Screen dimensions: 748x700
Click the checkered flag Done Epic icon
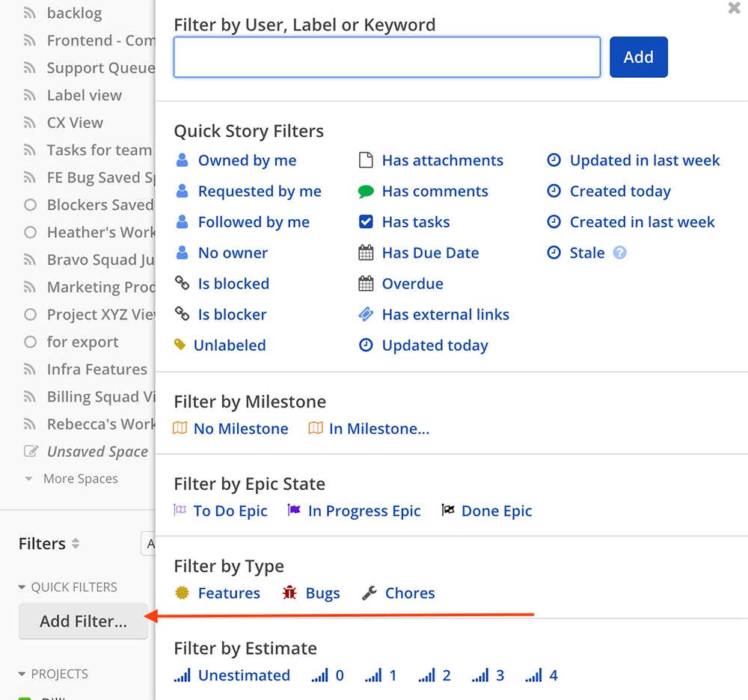(448, 510)
